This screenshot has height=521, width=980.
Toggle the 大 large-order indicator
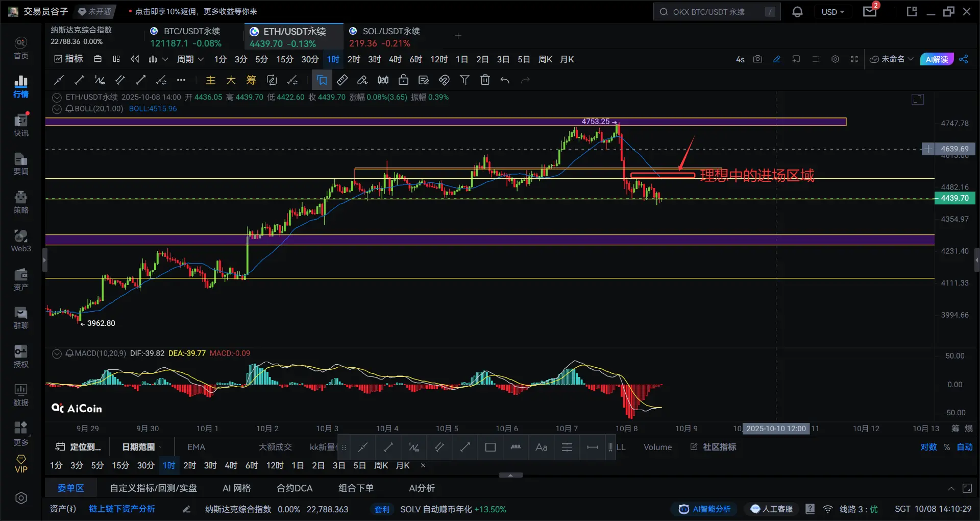[231, 80]
